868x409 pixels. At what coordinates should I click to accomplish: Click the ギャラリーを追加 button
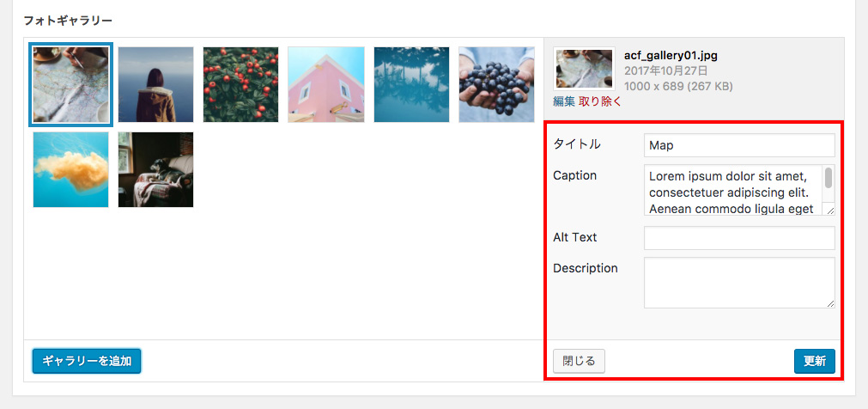point(87,362)
